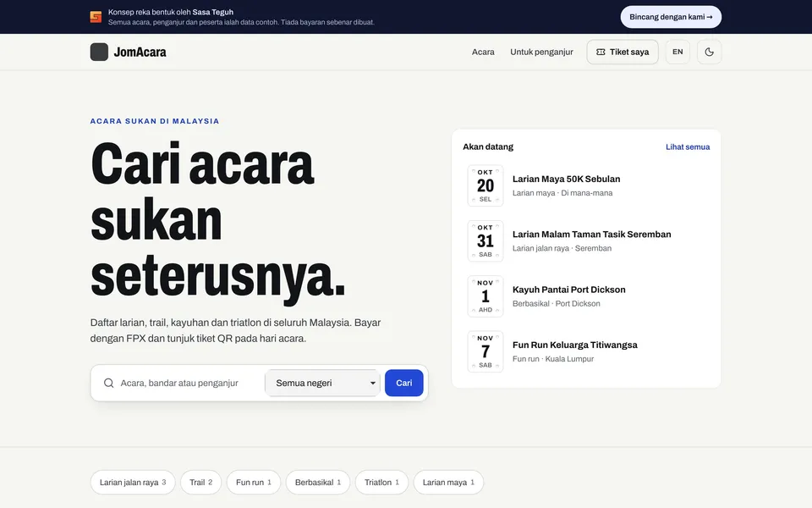This screenshot has height=508, width=812.
Task: Open the Acara nav link
Action: coord(483,52)
